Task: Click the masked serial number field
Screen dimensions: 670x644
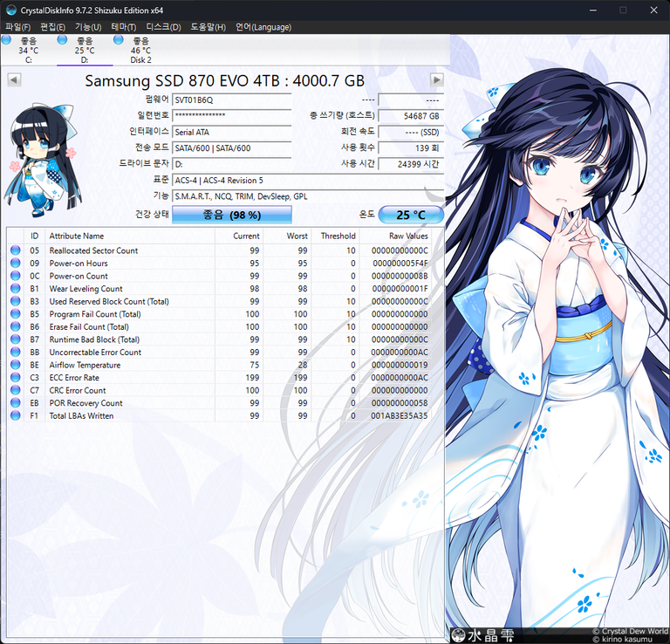Action: tap(232, 116)
